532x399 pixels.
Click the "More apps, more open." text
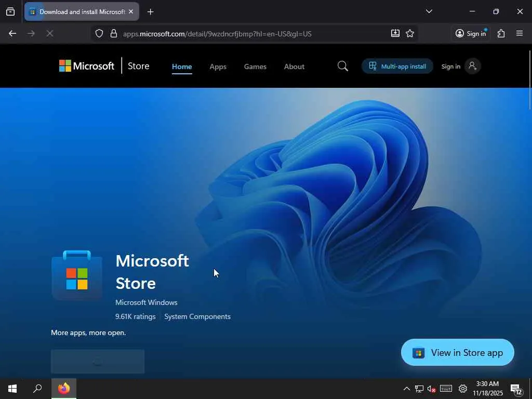(88, 333)
